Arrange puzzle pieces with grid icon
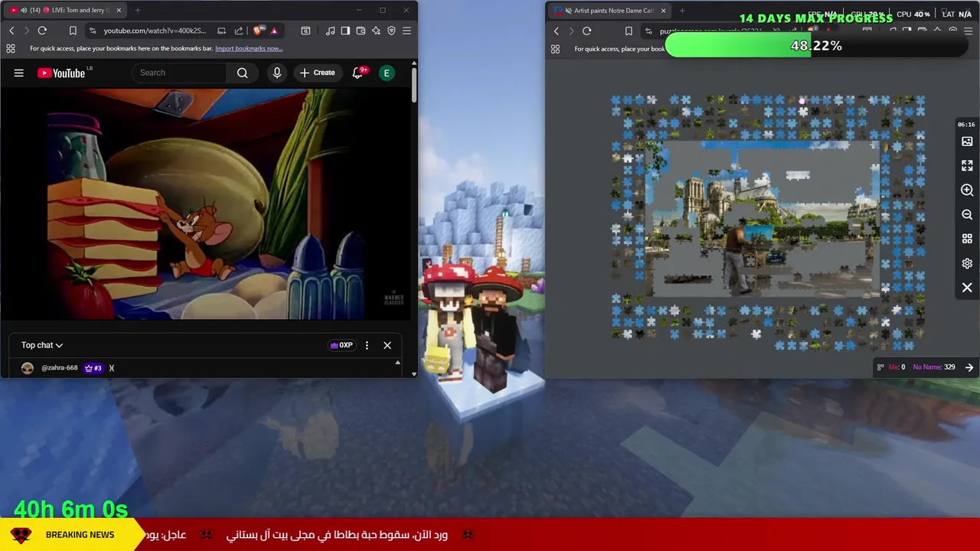This screenshot has height=551, width=980. point(967,239)
